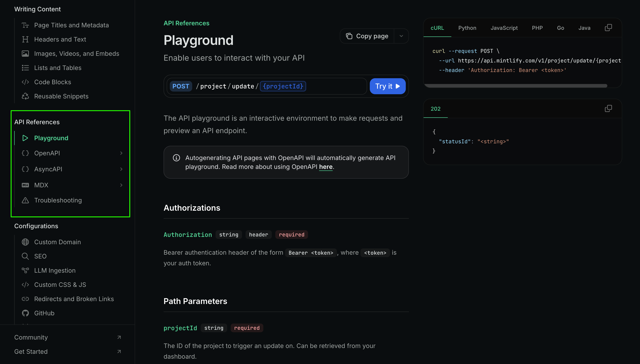
Task: Click the code block horizontal scrollbar
Action: pyautogui.click(x=516, y=86)
